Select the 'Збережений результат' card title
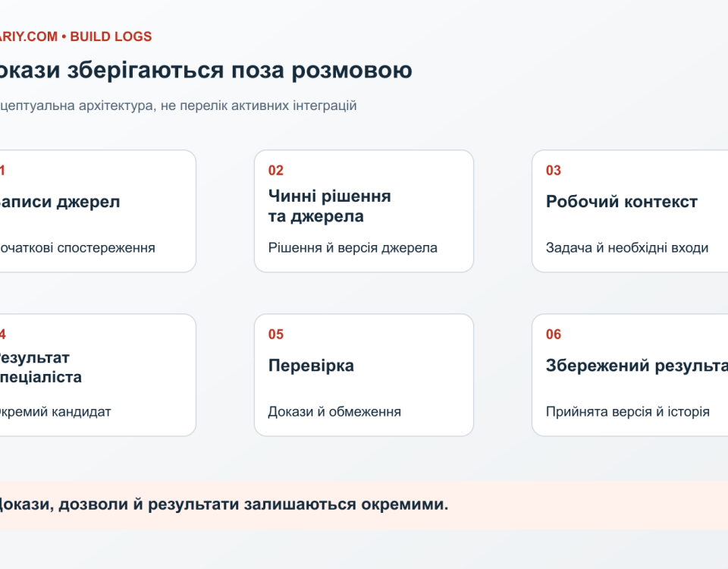The image size is (728, 569). point(637,366)
